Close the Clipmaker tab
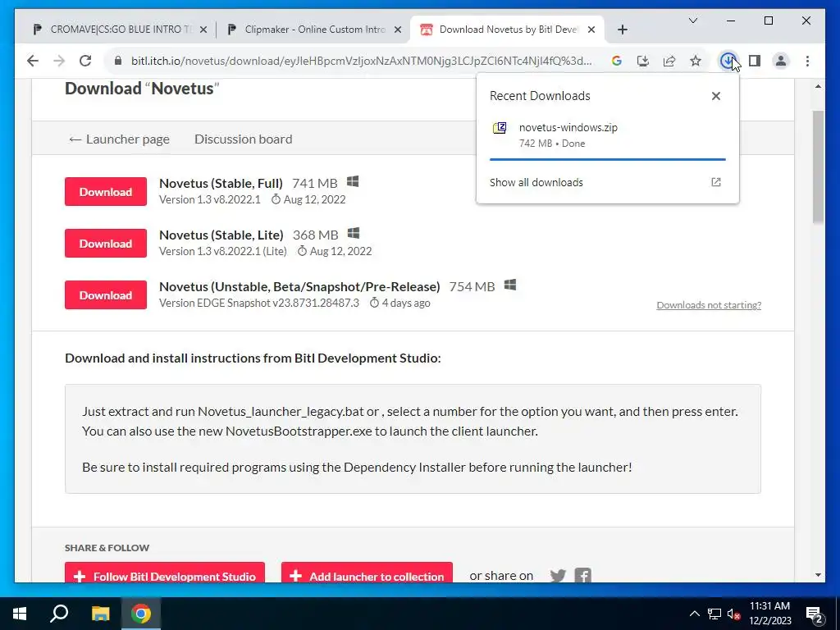 coord(398,30)
